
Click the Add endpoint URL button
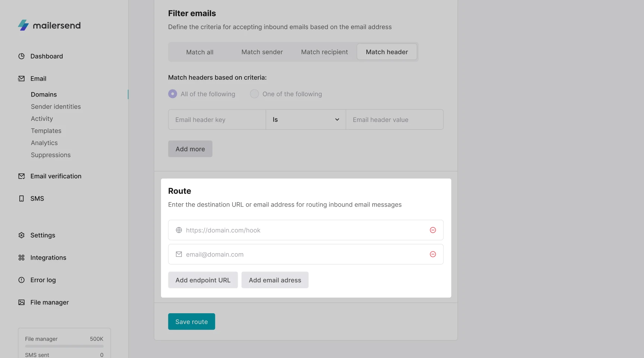click(x=203, y=280)
